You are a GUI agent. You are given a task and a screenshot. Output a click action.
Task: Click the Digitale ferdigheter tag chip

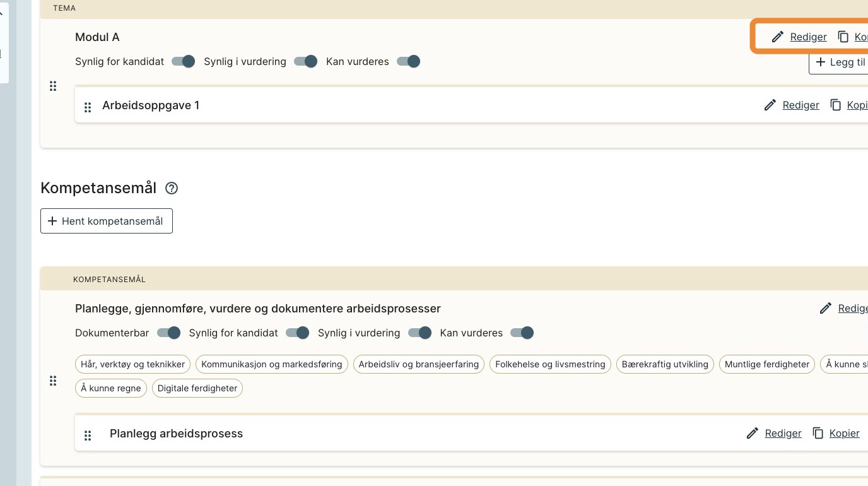(197, 388)
